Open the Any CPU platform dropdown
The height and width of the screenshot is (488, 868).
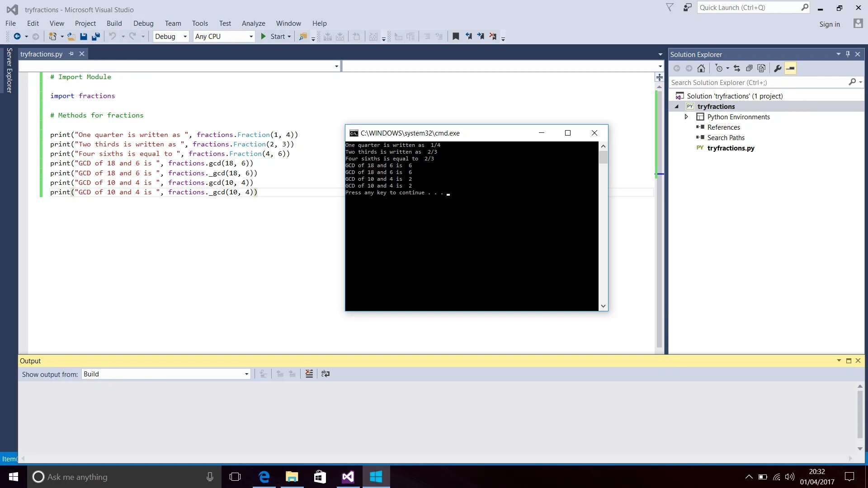[224, 37]
